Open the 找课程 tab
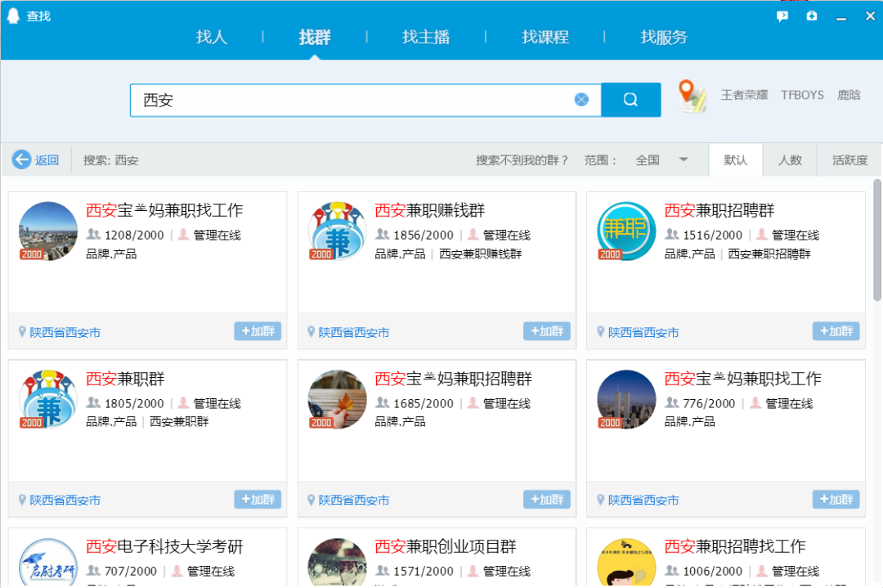Viewport: 883px width, 588px height. [545, 37]
